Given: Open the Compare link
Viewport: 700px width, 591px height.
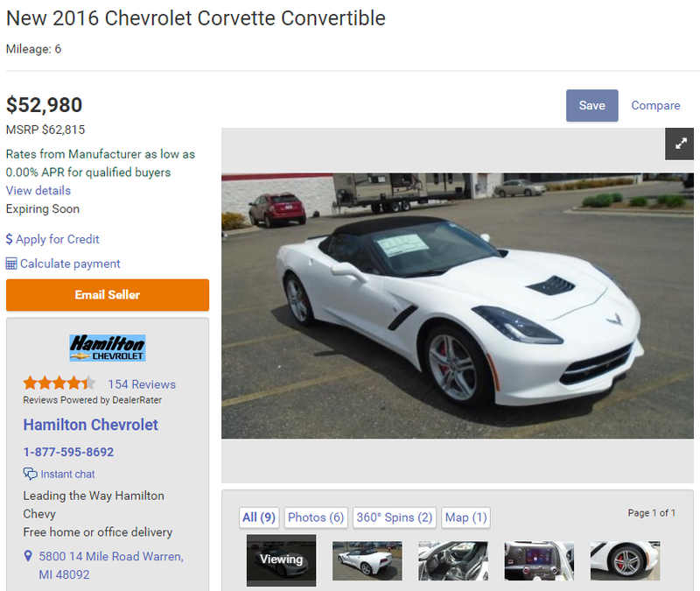Looking at the screenshot, I should [655, 105].
